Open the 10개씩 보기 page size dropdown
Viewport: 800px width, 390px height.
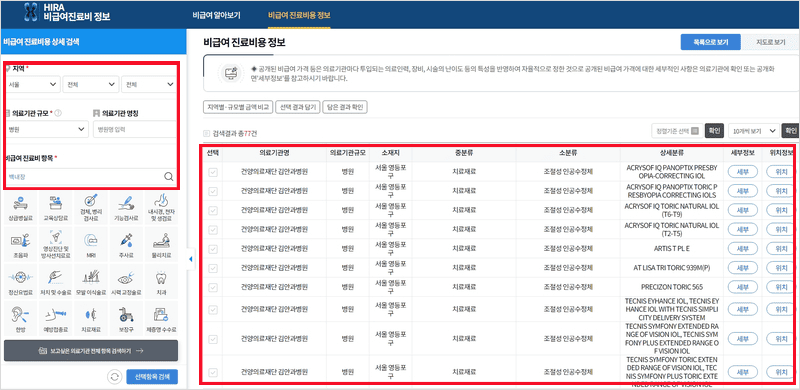pos(753,131)
